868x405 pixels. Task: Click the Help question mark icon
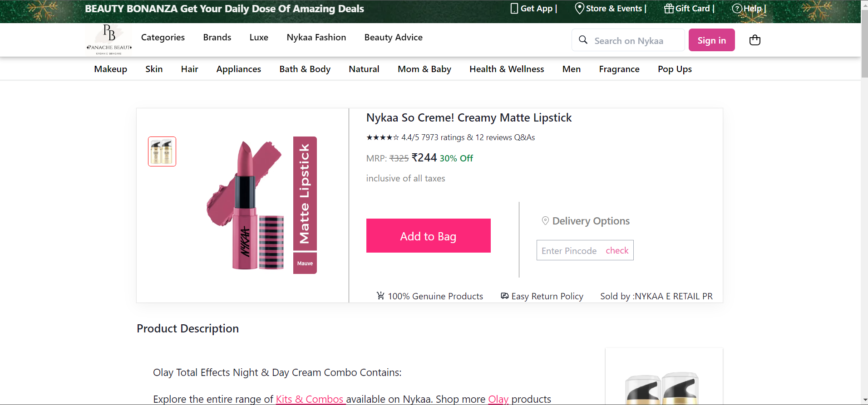pos(737,8)
